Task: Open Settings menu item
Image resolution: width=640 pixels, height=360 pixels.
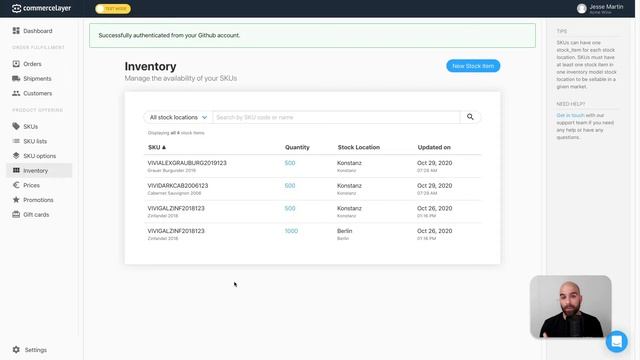Action: pos(36,350)
